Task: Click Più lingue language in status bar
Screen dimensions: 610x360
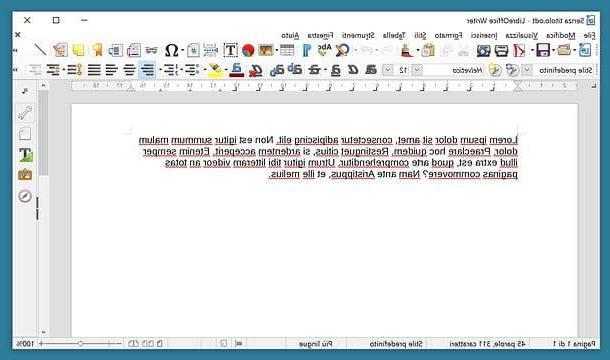Action: (316, 344)
